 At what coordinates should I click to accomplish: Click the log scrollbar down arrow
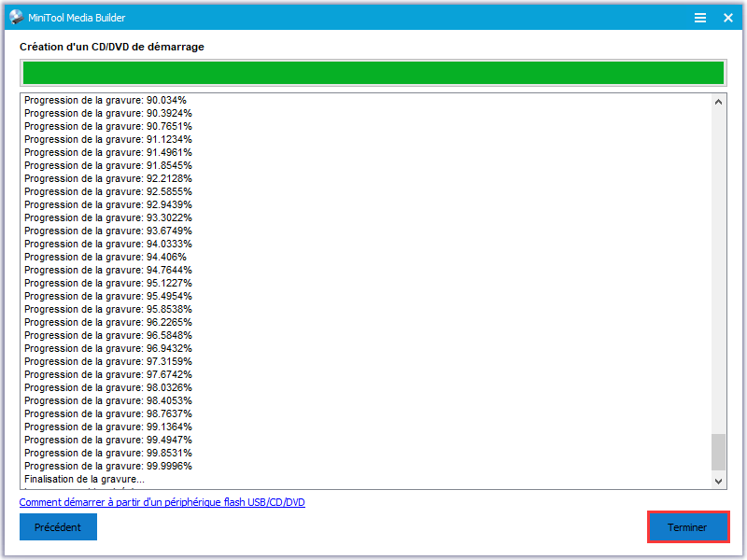[718, 481]
